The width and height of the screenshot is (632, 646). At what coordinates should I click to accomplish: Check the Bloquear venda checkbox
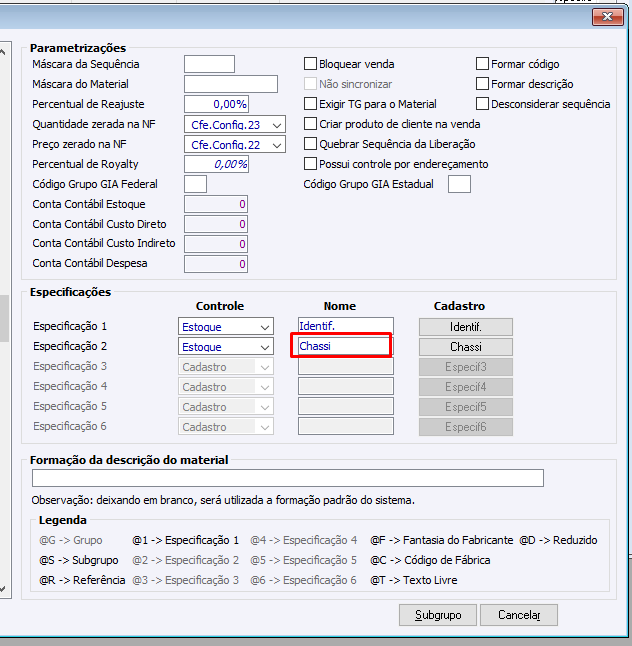(x=310, y=64)
